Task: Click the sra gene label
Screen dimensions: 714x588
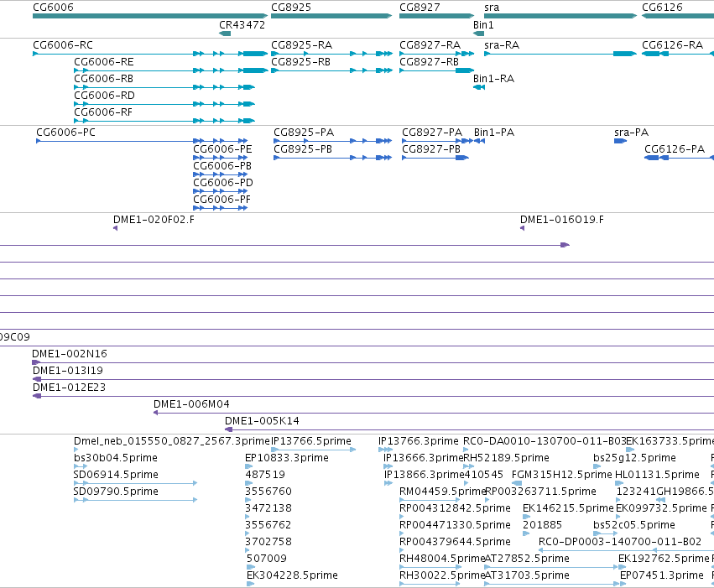Action: click(x=492, y=8)
